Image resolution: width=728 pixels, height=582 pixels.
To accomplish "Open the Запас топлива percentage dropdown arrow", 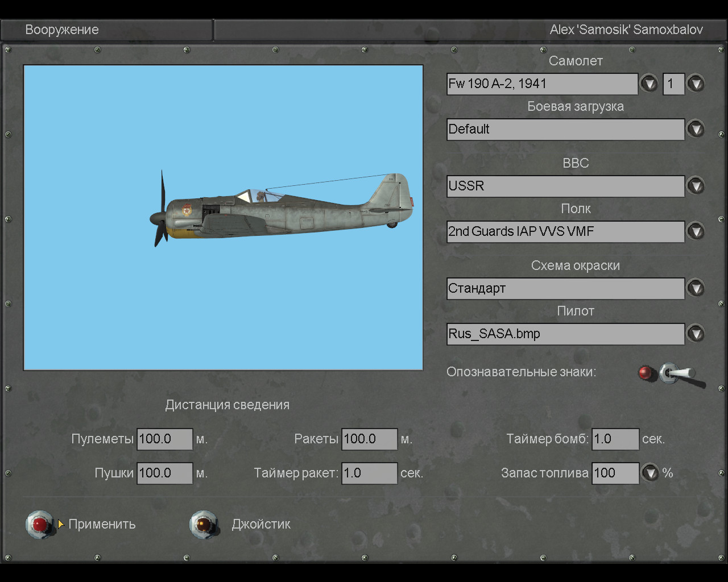I will click(x=650, y=473).
